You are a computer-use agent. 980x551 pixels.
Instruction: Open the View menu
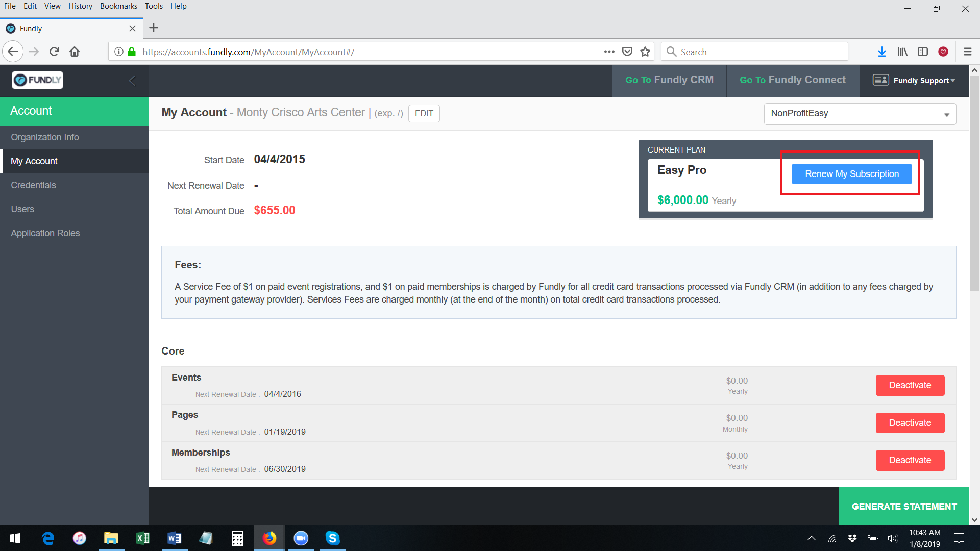[52, 6]
